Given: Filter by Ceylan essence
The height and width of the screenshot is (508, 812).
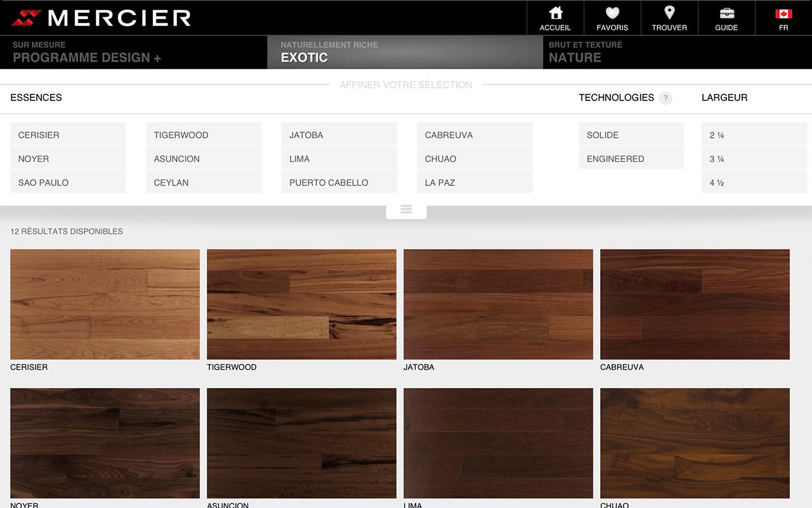Looking at the screenshot, I should pyautogui.click(x=204, y=182).
